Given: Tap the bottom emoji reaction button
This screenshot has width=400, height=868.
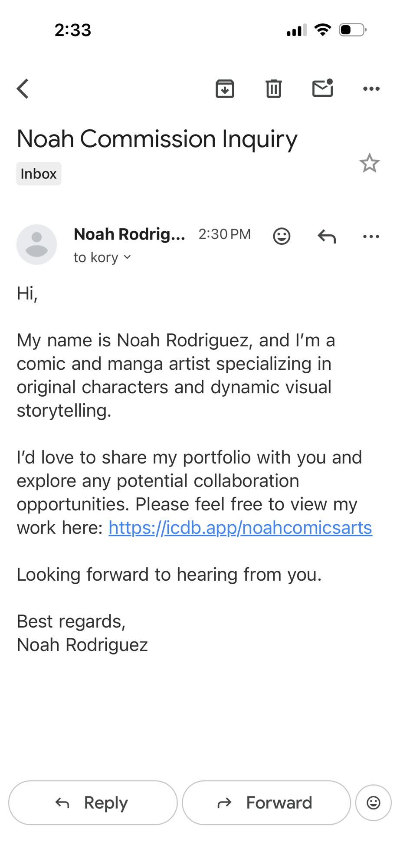Looking at the screenshot, I should 373,802.
